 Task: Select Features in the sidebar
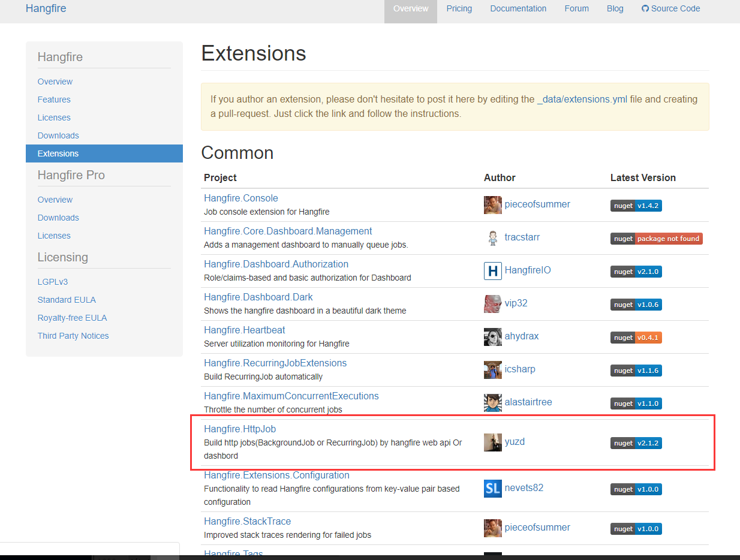pos(54,100)
